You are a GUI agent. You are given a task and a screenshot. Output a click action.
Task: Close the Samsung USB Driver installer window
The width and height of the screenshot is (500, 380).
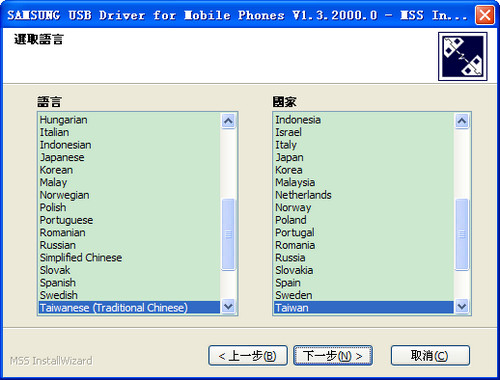(x=485, y=15)
